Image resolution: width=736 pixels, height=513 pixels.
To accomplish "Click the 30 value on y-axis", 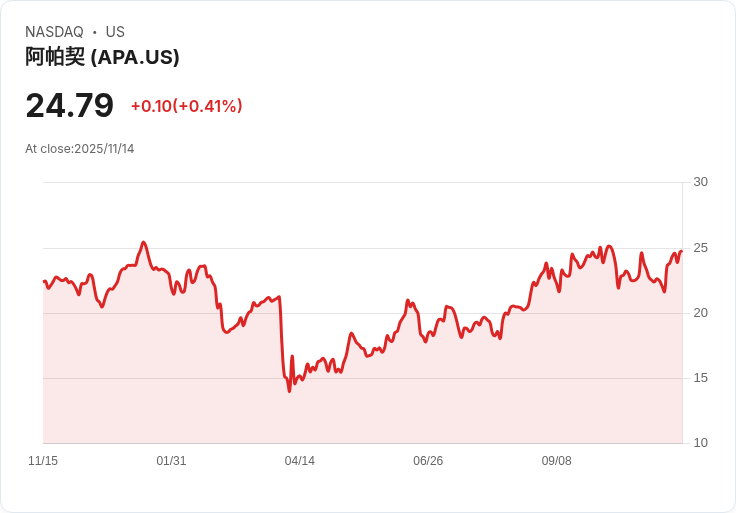I will point(700,182).
